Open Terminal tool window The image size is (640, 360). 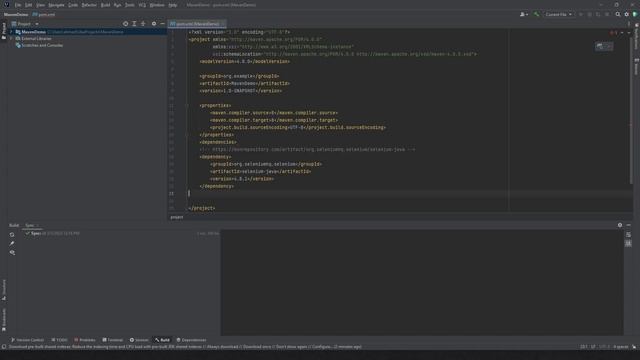click(113, 340)
